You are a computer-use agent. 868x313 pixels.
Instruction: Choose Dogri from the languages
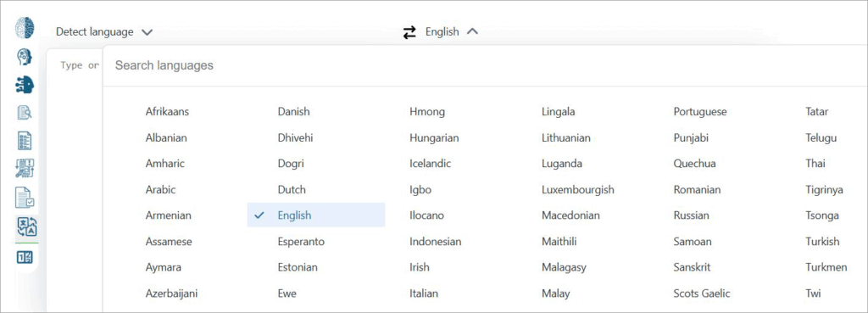[291, 164]
